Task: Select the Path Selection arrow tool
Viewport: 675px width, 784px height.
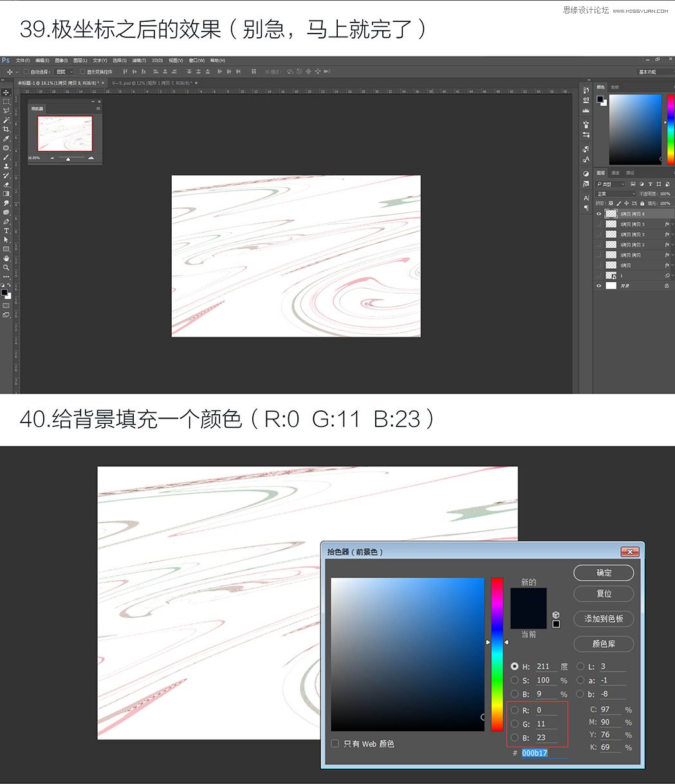Action: click(x=6, y=239)
